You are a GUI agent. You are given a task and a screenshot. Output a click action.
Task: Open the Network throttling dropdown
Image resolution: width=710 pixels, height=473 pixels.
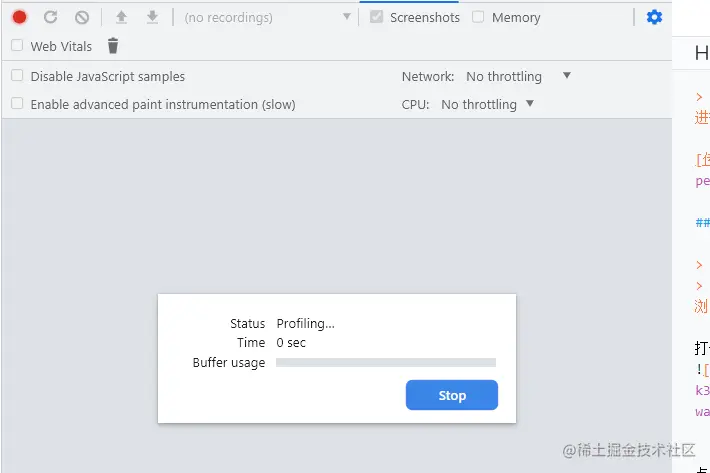(518, 76)
